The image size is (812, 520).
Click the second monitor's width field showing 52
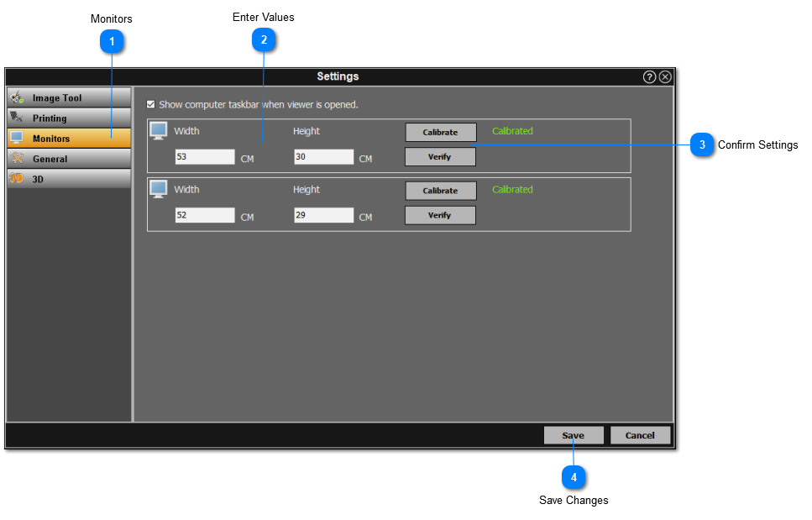point(205,215)
